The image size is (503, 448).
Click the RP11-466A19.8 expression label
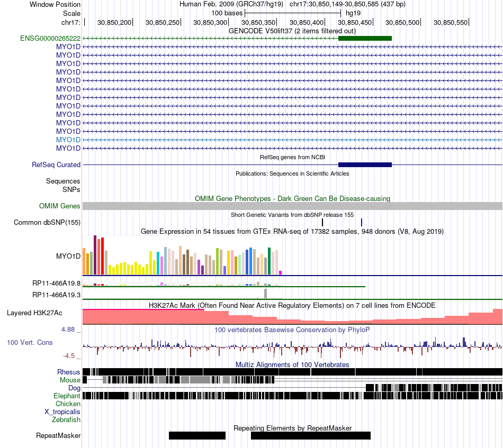(x=56, y=283)
